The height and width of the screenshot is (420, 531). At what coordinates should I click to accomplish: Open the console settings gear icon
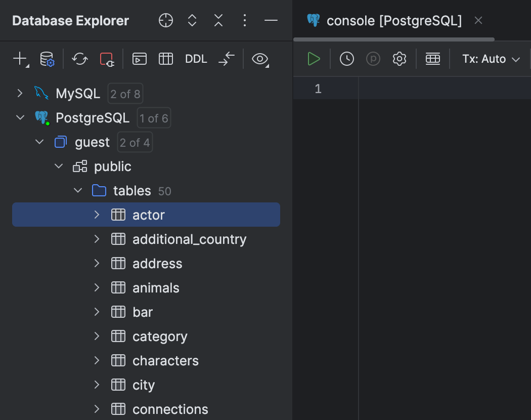click(399, 59)
